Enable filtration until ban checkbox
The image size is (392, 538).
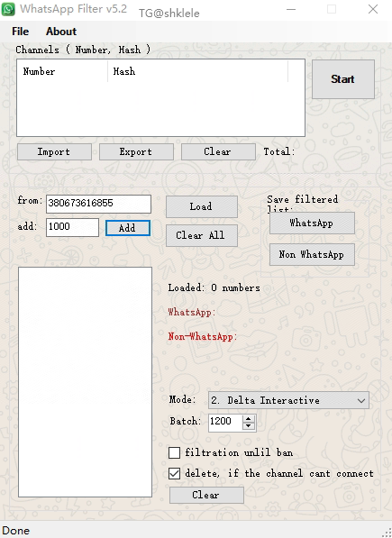174,452
